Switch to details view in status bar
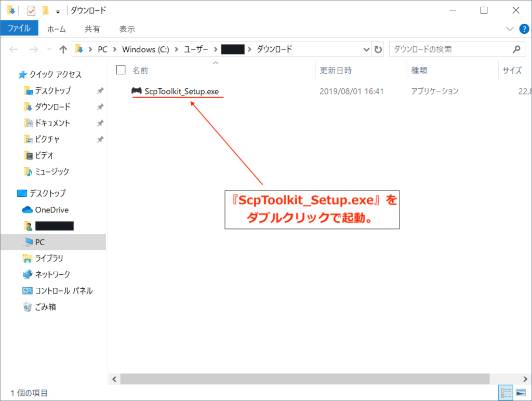Viewport: 532px width, 401px height. (506, 393)
